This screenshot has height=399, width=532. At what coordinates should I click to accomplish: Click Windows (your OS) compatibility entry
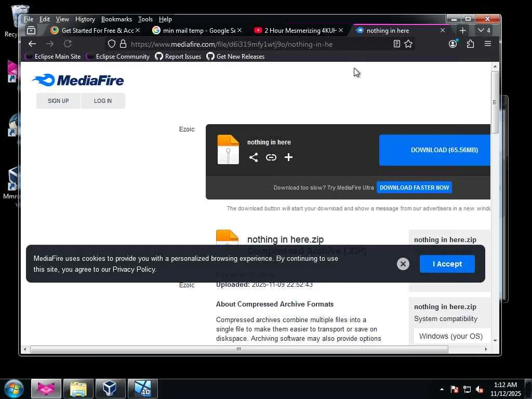point(451,336)
